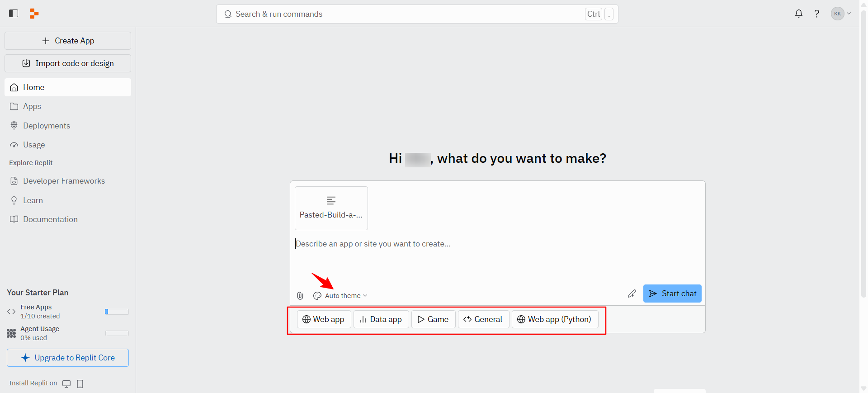This screenshot has width=868, height=393.
Task: Click the install on mobile icon
Action: [80, 384]
